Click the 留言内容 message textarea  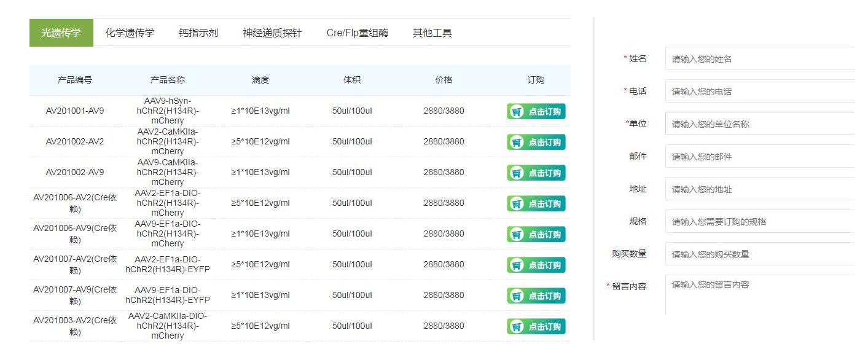pos(759,295)
